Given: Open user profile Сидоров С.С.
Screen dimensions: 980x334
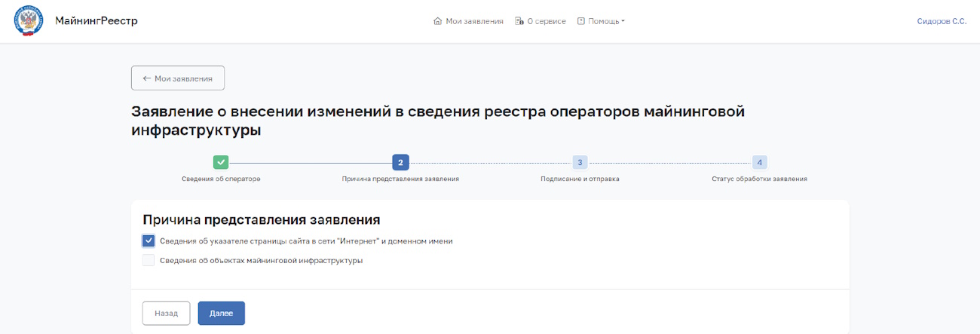Looking at the screenshot, I should (x=941, y=21).
